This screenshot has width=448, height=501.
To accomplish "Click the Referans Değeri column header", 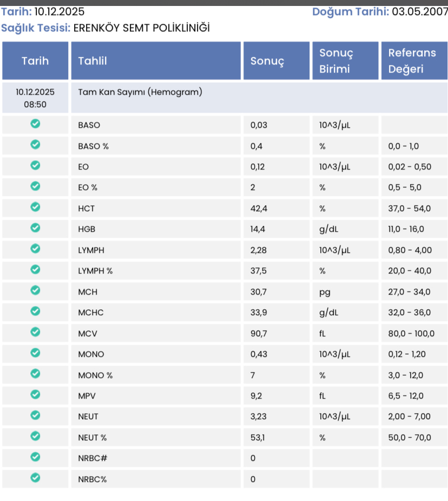I will (414, 61).
